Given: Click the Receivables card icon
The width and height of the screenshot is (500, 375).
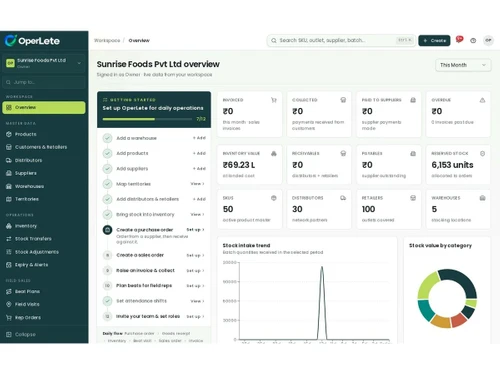Looking at the screenshot, I should [x=343, y=154].
